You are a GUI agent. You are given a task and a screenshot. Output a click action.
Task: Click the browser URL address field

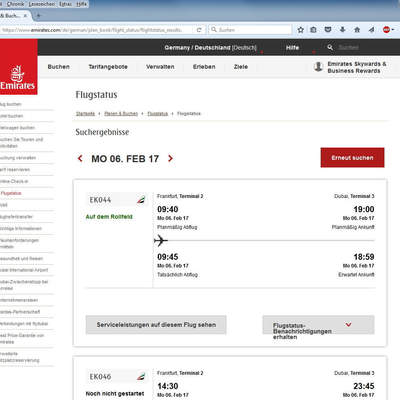point(97,30)
